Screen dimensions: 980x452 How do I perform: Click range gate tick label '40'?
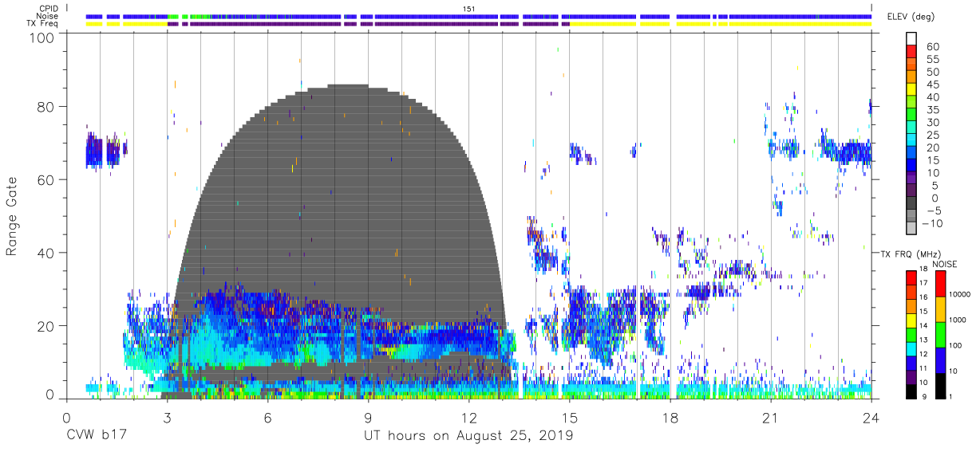(47, 253)
